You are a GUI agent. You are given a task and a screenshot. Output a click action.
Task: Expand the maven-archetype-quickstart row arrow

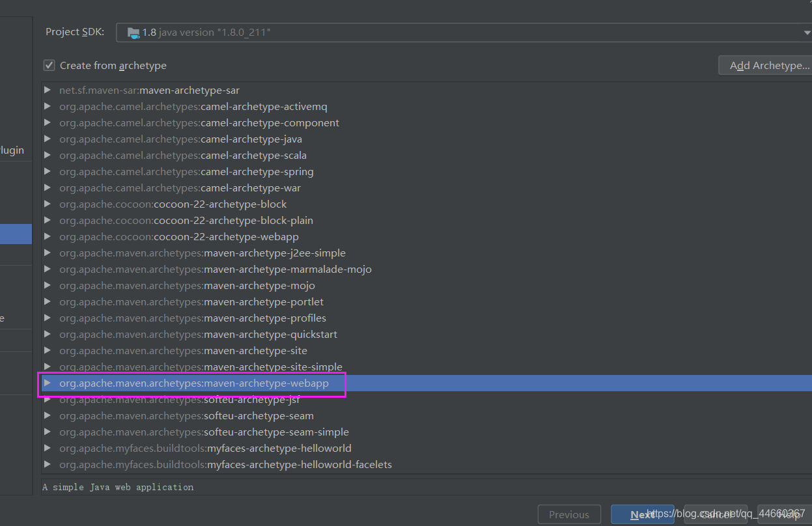[x=47, y=334]
